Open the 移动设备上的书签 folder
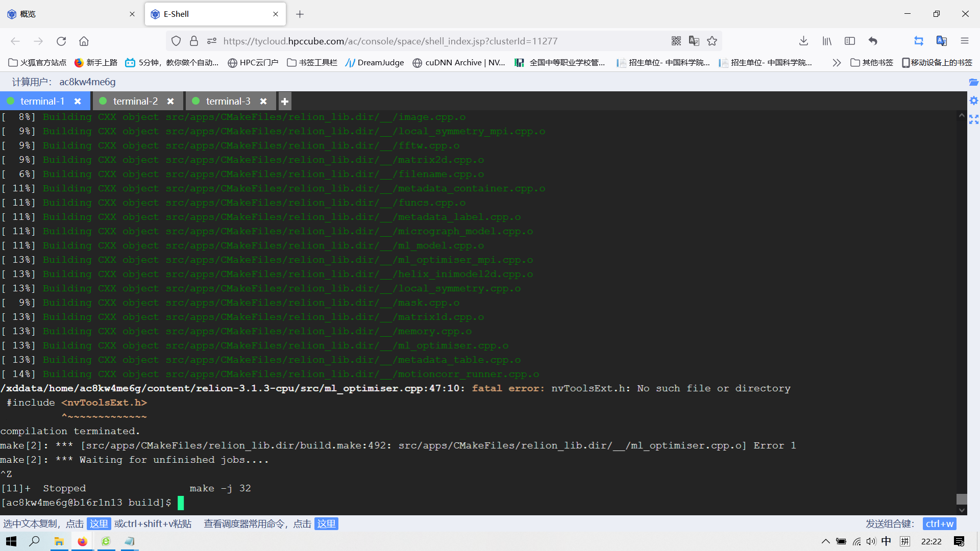Image resolution: width=980 pixels, height=551 pixels. [937, 63]
